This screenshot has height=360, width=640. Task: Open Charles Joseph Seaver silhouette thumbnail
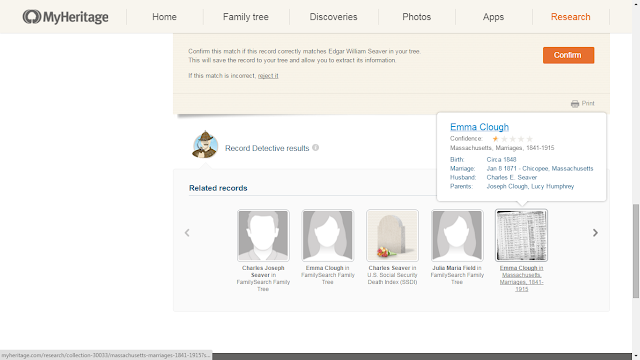click(263, 236)
